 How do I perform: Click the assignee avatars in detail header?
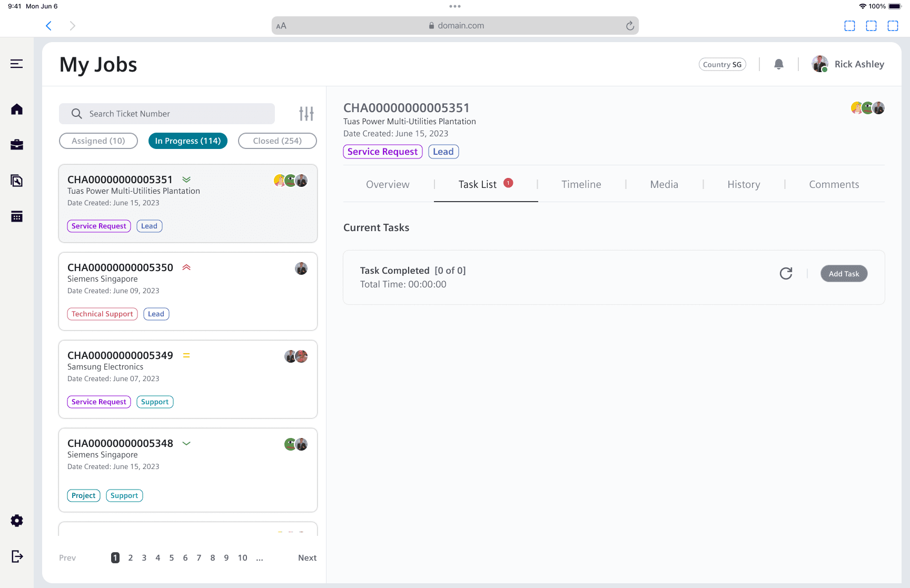[x=868, y=108]
